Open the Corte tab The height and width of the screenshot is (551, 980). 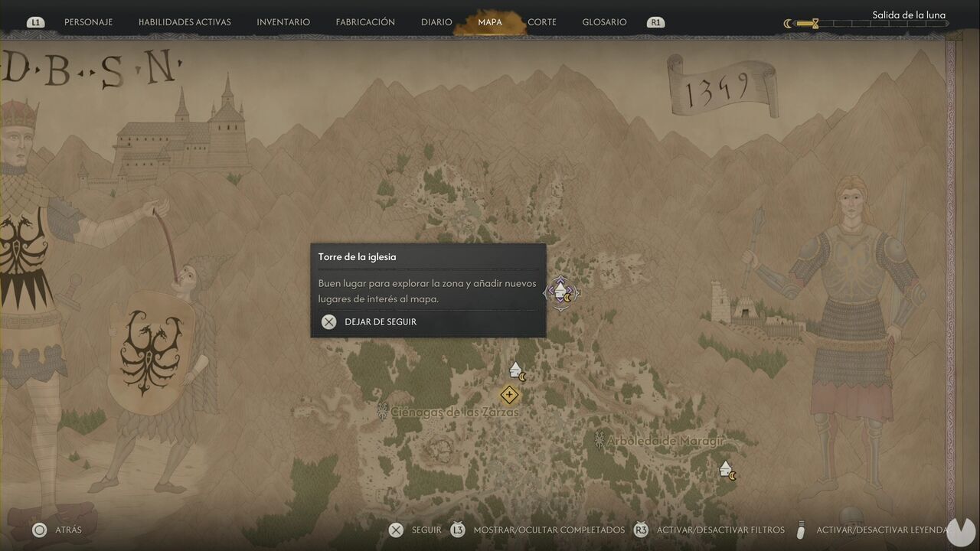click(542, 22)
